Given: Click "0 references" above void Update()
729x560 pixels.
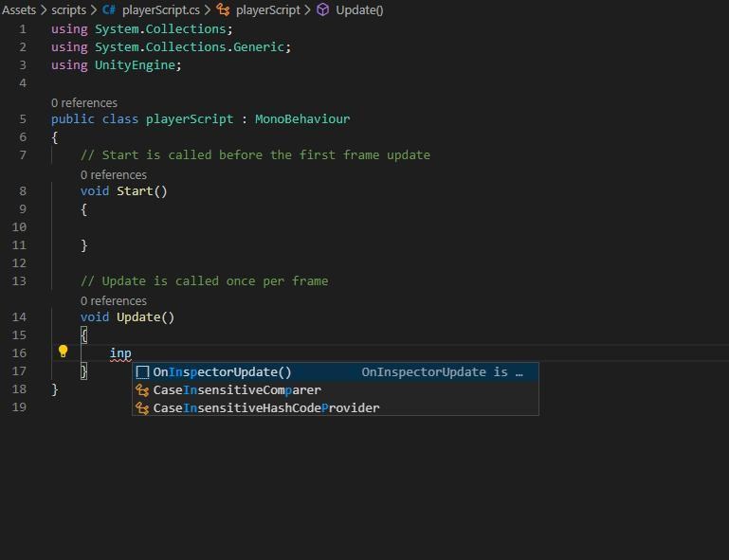Looking at the screenshot, I should point(114,300).
